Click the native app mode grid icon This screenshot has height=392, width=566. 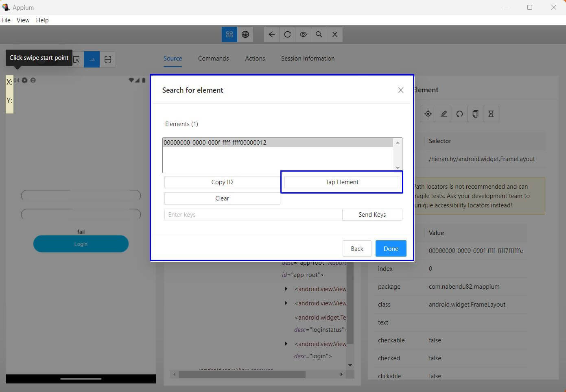[x=229, y=35]
